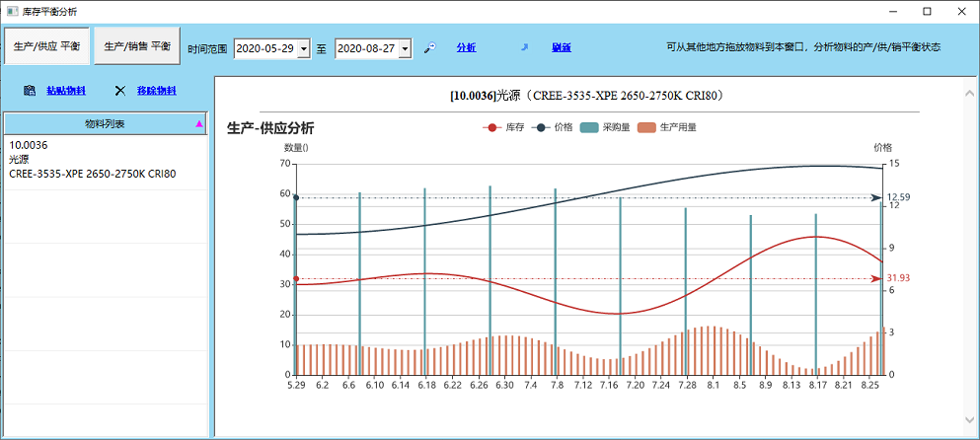The height and width of the screenshot is (440, 980).
Task: Click the 12.59 average price marker label
Action: (x=898, y=197)
